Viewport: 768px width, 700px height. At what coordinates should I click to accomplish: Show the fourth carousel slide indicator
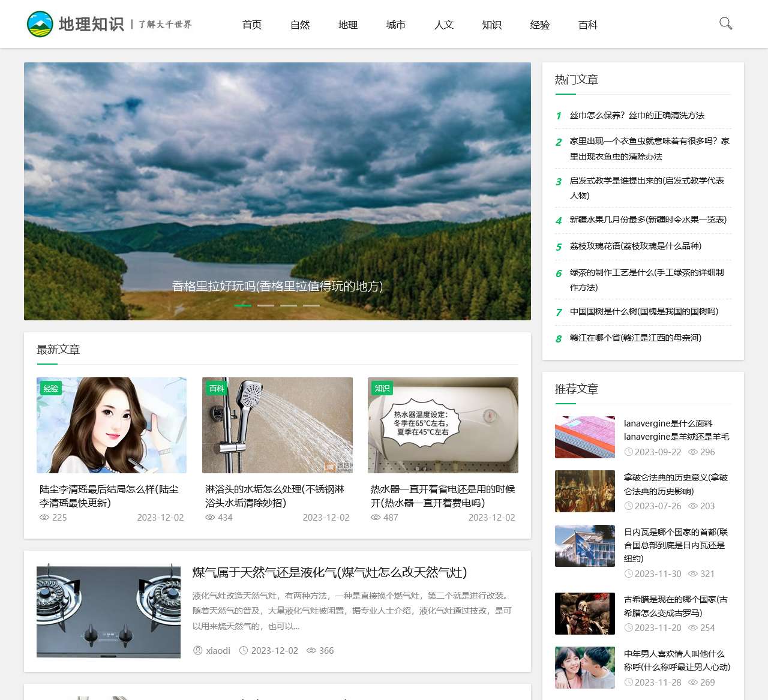(x=311, y=305)
